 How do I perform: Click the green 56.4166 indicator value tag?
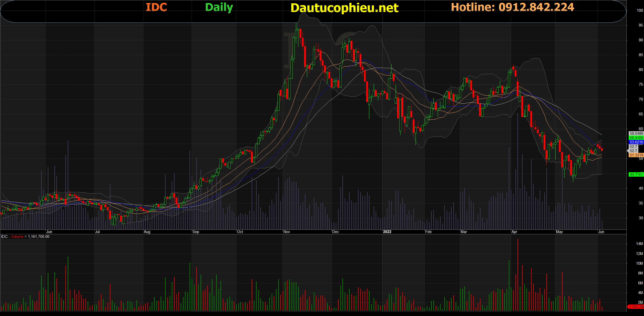tap(636, 138)
